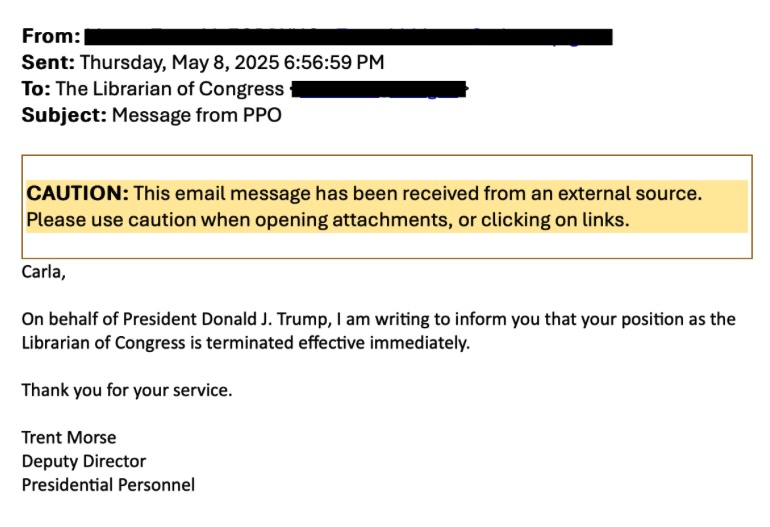The width and height of the screenshot is (770, 527).
Task: Click the "Subject:" header label
Action: click(64, 115)
